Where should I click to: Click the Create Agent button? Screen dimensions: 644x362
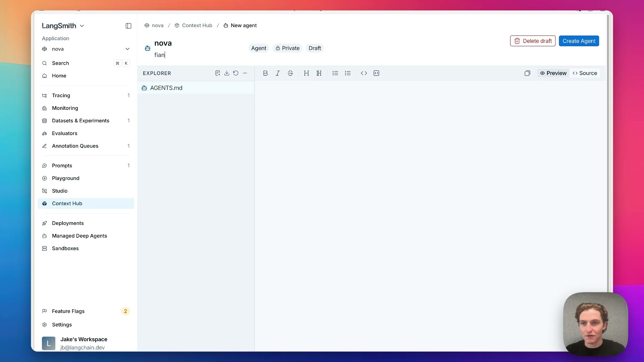(579, 41)
